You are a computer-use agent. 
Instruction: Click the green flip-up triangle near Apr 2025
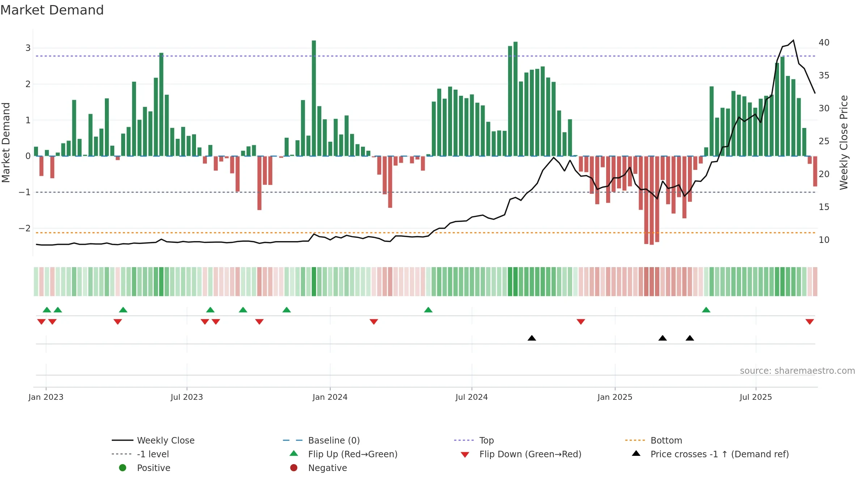[706, 310]
